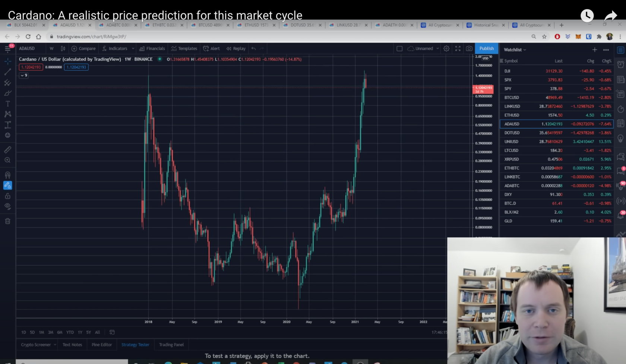Set the YTD time range
626x364 pixels.
tap(70, 332)
